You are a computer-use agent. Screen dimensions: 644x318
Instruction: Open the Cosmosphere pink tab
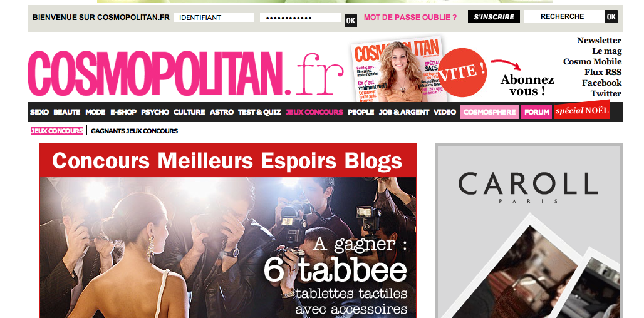tap(489, 112)
